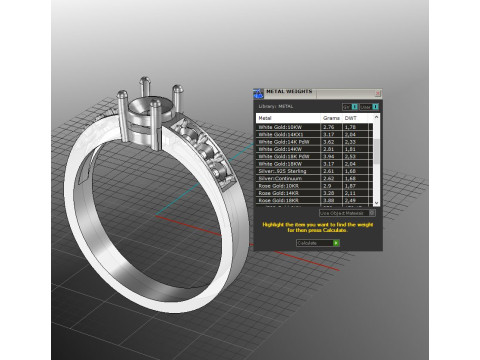Click the Metal column header
This screenshot has height=360, width=480.
288,118
